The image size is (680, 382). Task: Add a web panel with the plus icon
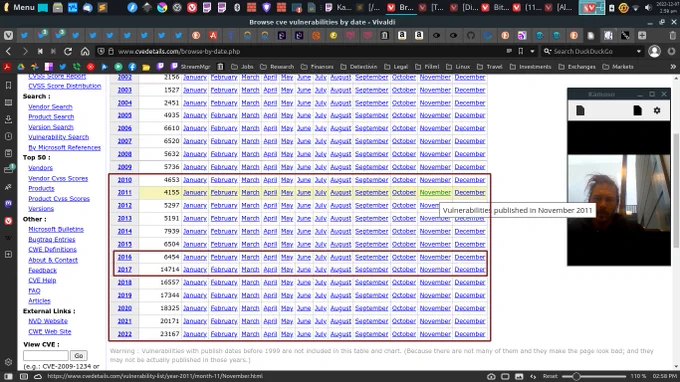coord(8,254)
